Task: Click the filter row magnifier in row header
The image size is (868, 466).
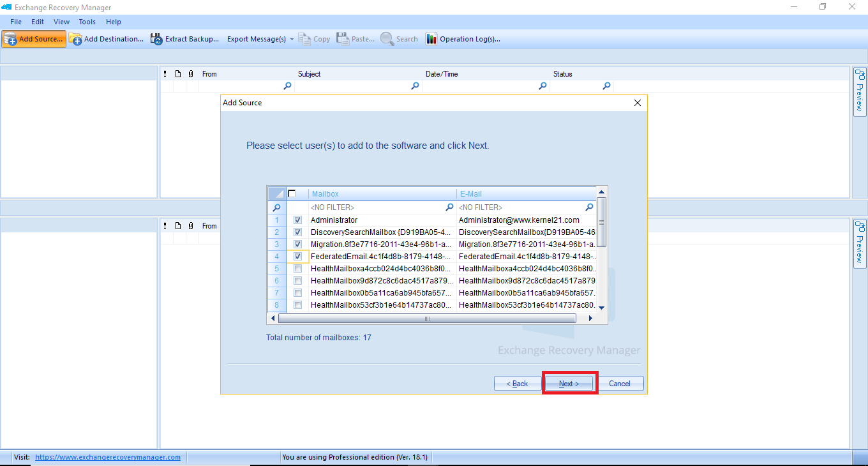Action: pos(276,207)
